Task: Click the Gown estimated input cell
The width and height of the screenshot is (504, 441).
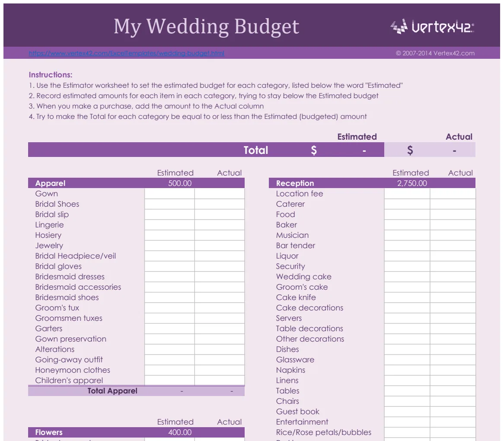Action: (x=169, y=194)
